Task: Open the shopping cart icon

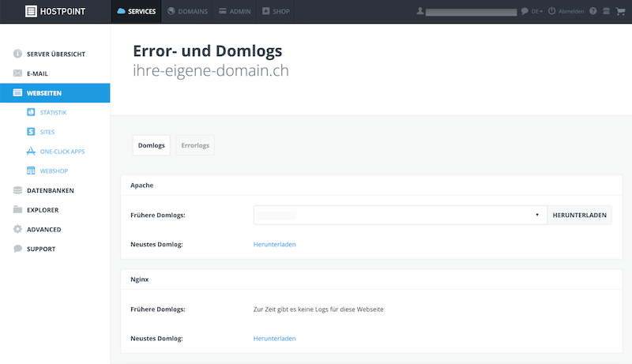Action: click(620, 11)
